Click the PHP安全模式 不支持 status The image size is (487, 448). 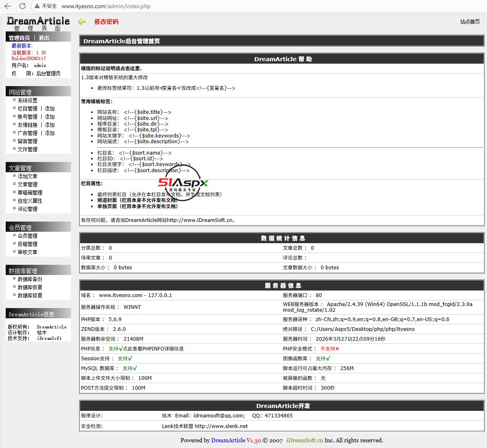[x=329, y=349]
